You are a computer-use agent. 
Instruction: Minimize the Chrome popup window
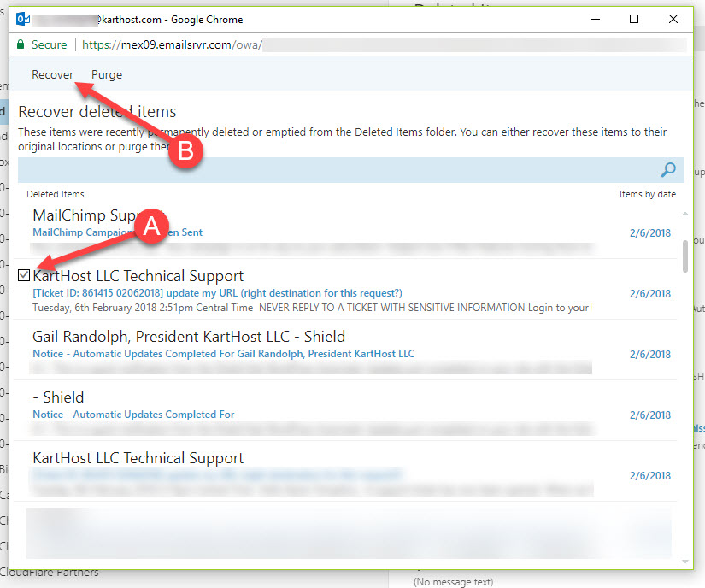[x=596, y=19]
